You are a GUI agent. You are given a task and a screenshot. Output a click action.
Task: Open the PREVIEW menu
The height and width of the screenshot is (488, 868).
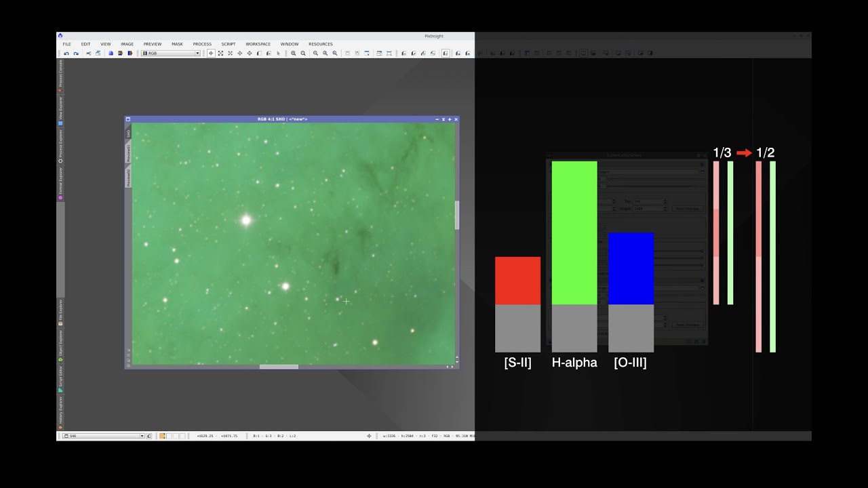153,44
